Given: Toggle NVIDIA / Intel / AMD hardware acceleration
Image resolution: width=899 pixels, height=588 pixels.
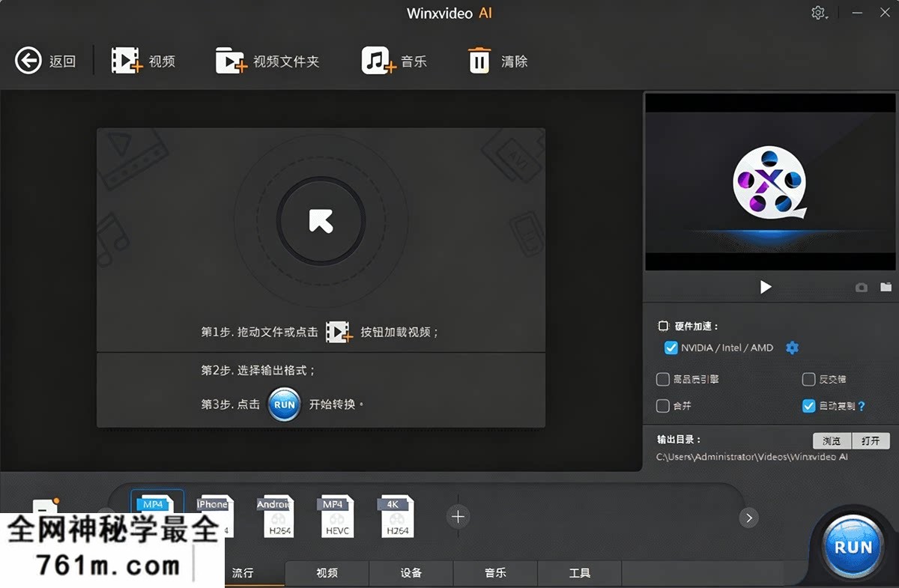Looking at the screenshot, I should pos(671,348).
